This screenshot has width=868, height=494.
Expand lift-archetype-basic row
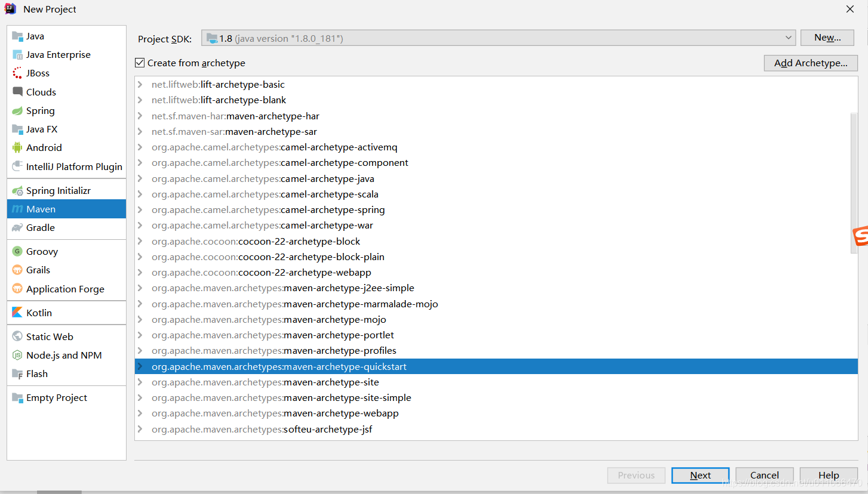(140, 85)
